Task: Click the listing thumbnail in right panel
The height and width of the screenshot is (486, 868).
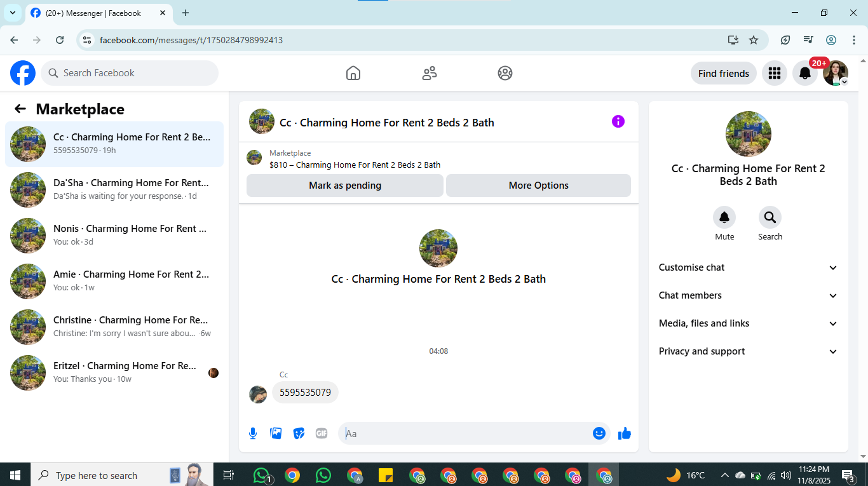Action: click(749, 134)
